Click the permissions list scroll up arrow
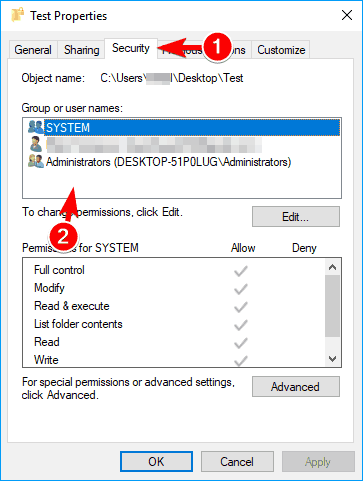Image resolution: width=363 pixels, height=481 pixels. [332, 267]
